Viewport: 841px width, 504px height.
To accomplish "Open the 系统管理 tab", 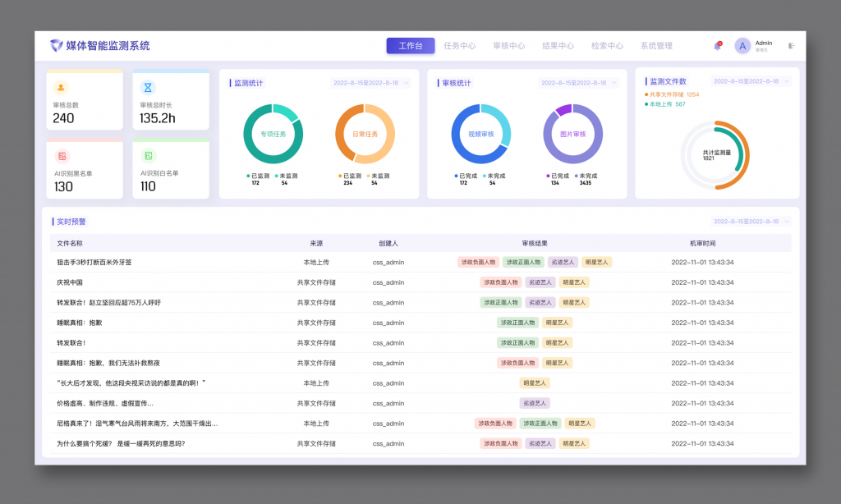I will (656, 46).
